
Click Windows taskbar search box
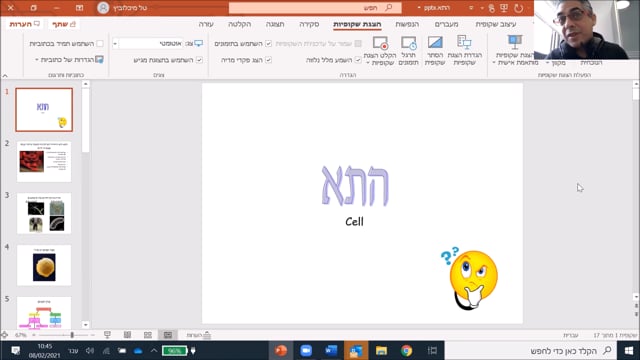(x=530, y=351)
